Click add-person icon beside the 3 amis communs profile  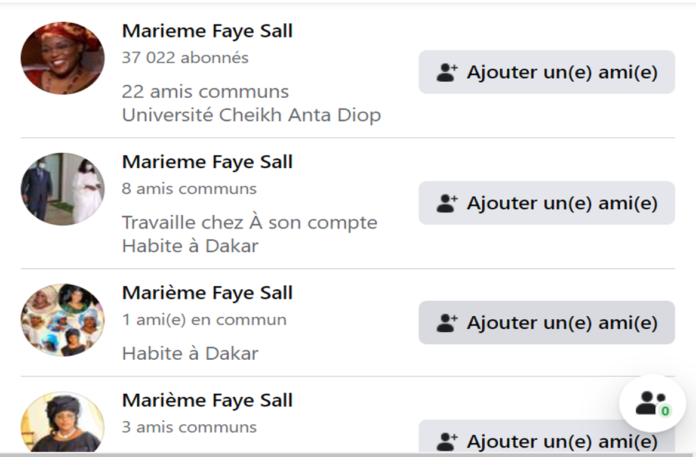point(447,441)
